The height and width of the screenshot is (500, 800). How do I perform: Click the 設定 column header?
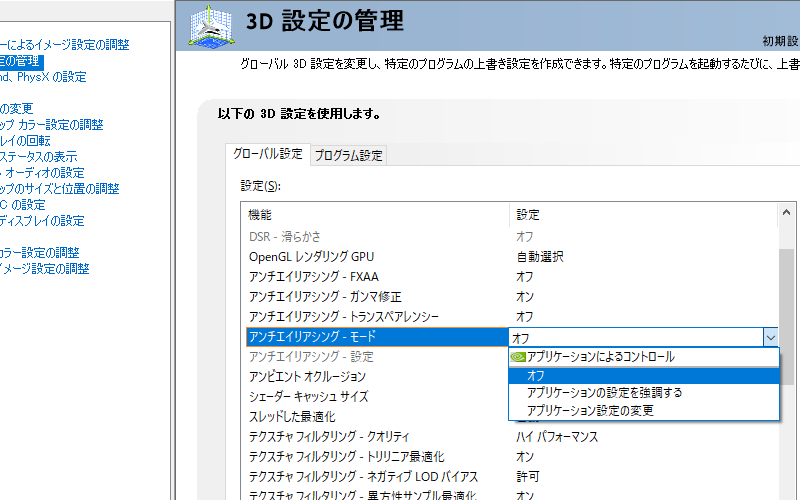[x=644, y=215]
